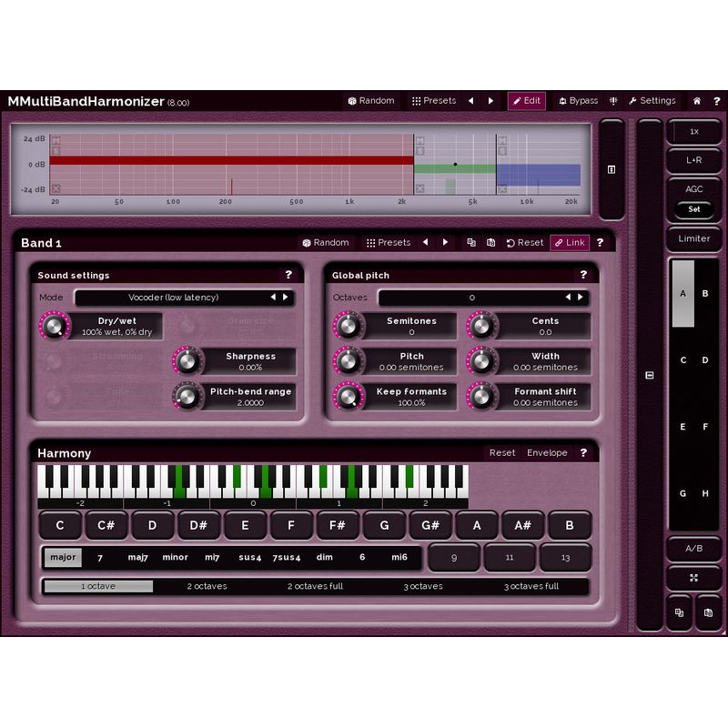Click the Dry/wet knob
728x728 pixels.
55,326
